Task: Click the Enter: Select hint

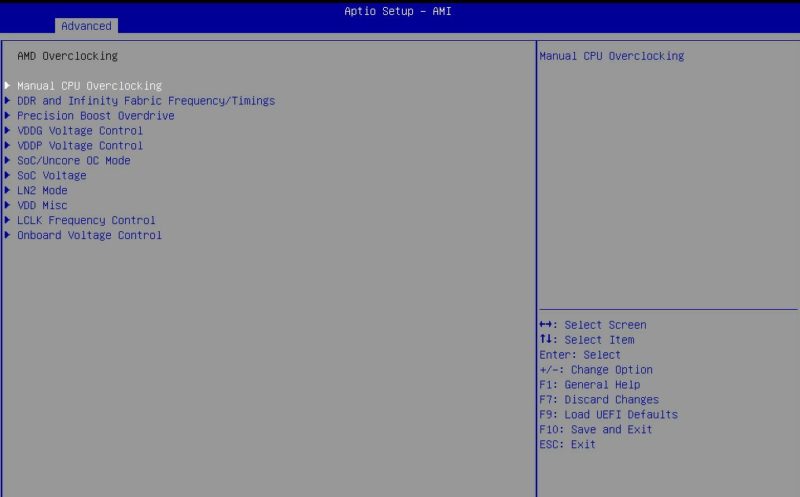Action: (x=580, y=355)
